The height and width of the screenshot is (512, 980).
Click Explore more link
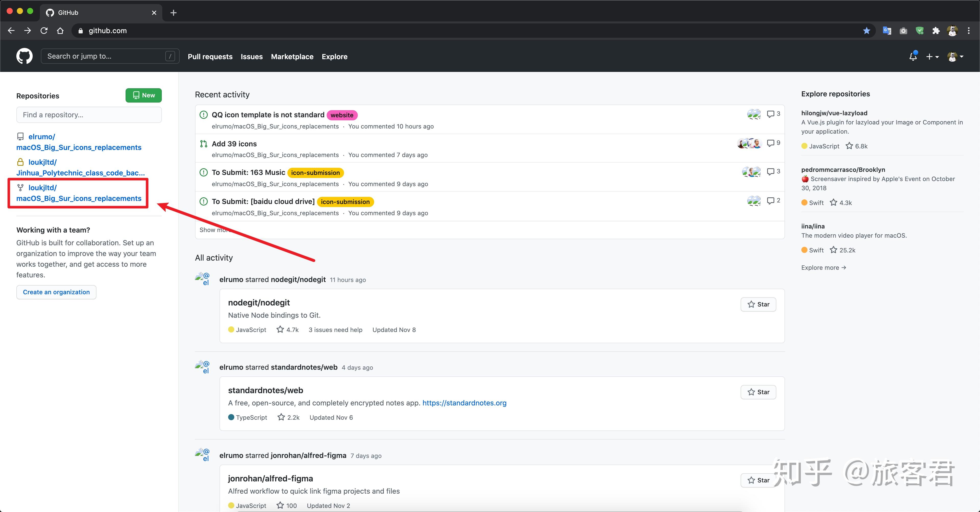(824, 267)
